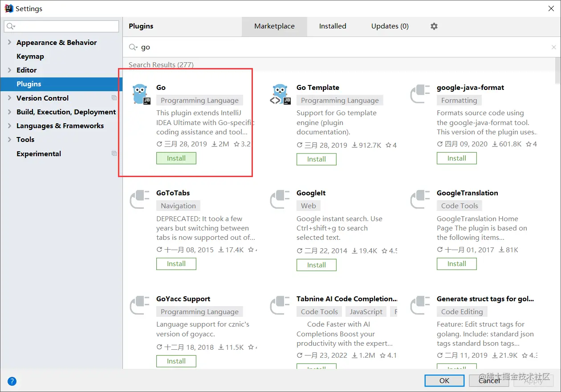The width and height of the screenshot is (561, 392).
Task: Click the Experimental project-level icon
Action: pyautogui.click(x=114, y=154)
